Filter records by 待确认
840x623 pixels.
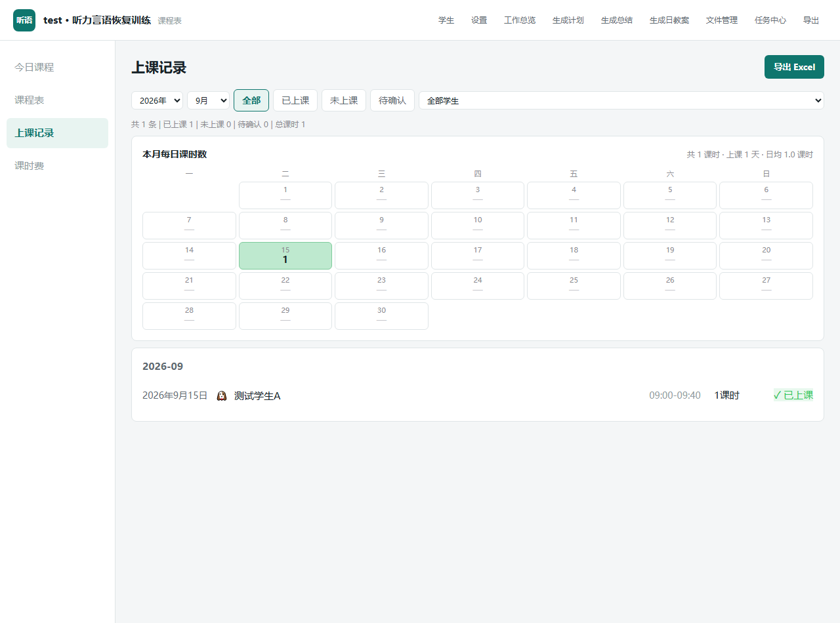[392, 100]
